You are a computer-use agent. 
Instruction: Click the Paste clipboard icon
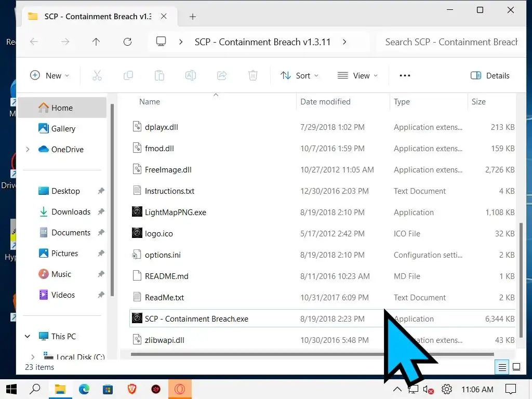[x=159, y=75]
